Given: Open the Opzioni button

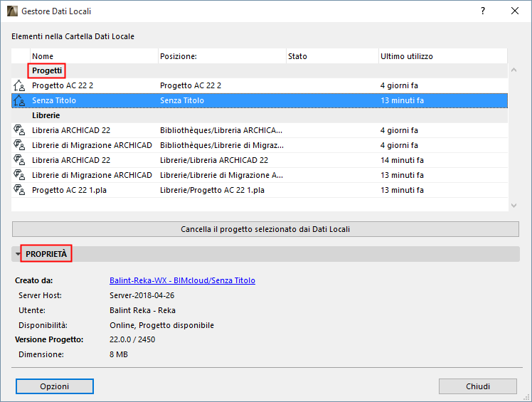Looking at the screenshot, I should click(55, 386).
